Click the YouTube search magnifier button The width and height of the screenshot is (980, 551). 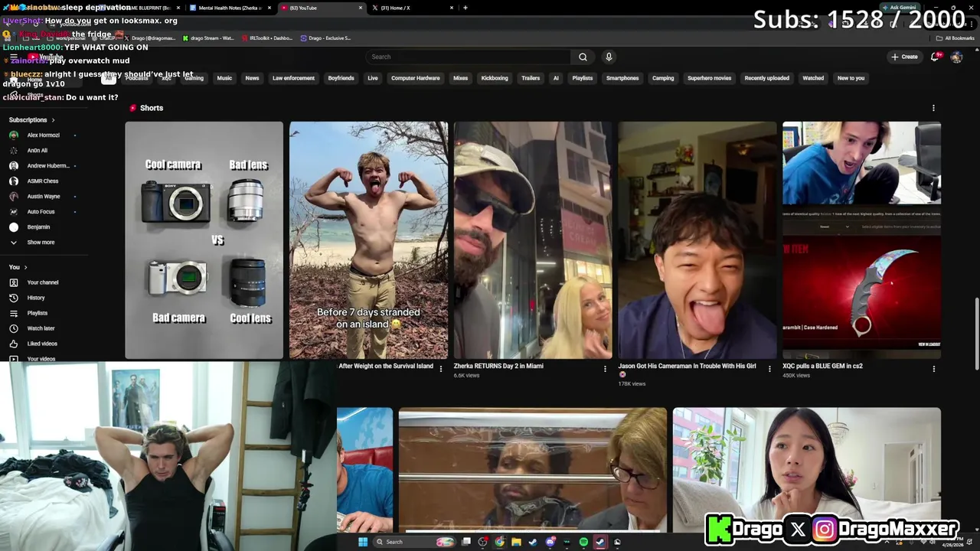(x=583, y=57)
